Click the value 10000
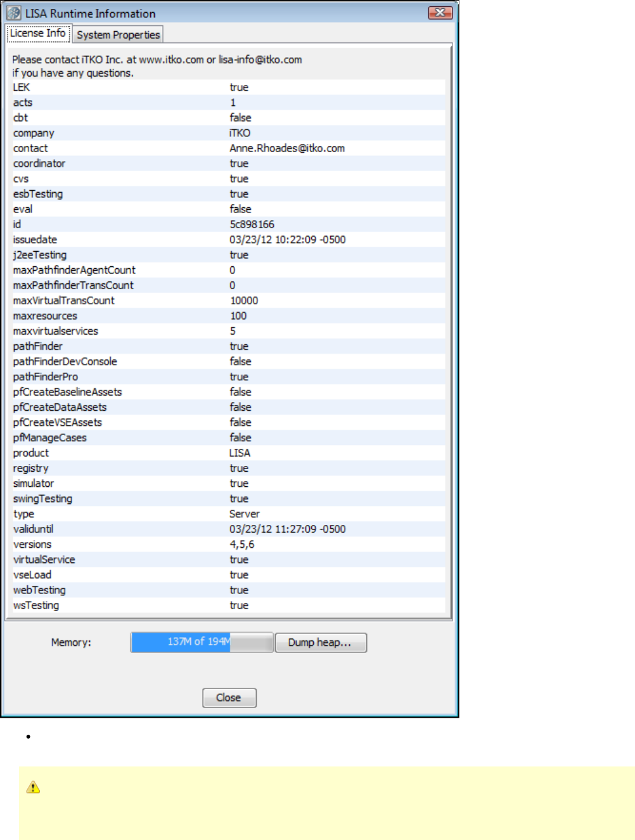This screenshot has width=635, height=840. click(244, 300)
